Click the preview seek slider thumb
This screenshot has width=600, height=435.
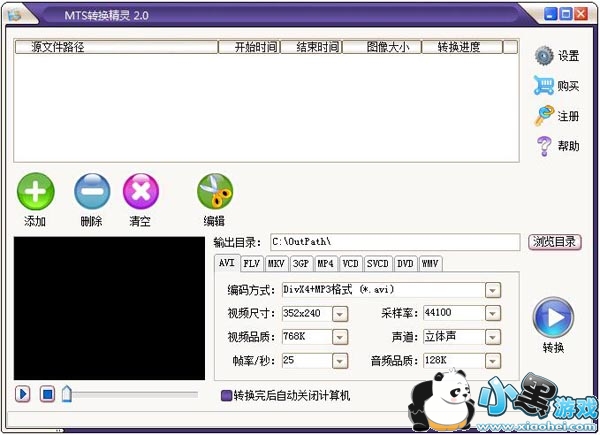pos(67,394)
